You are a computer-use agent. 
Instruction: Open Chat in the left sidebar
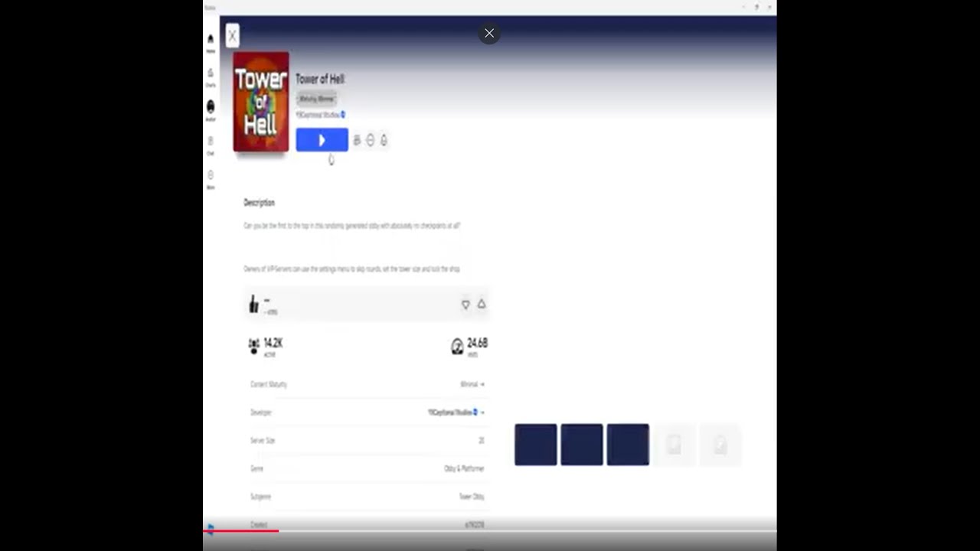211,145
